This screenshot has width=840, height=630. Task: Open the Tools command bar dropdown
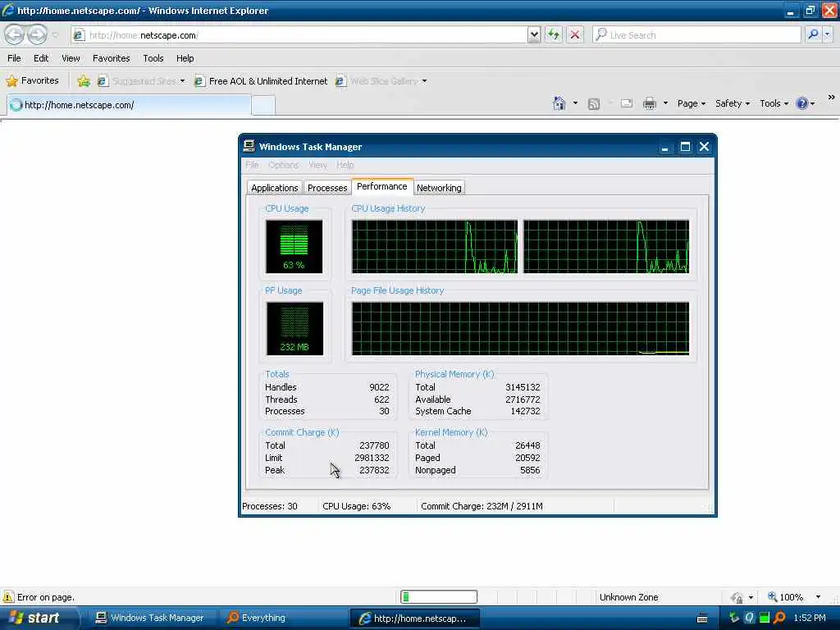(x=774, y=103)
